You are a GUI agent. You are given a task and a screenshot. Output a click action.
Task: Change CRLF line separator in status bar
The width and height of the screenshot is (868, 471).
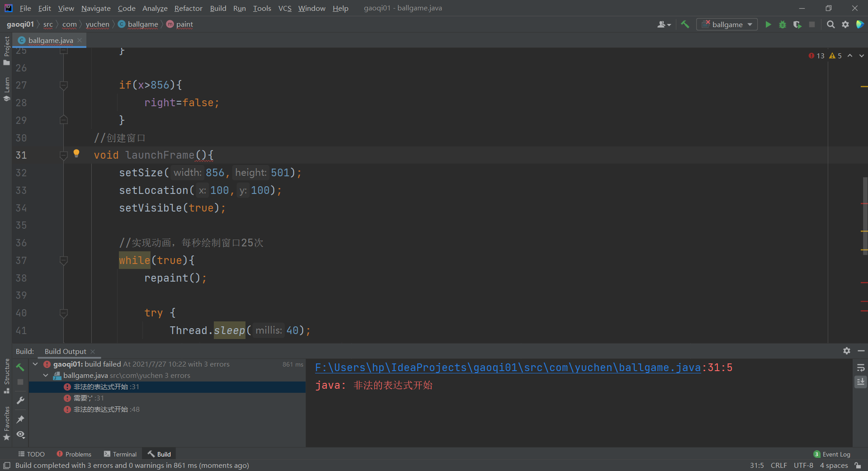[x=778, y=465]
